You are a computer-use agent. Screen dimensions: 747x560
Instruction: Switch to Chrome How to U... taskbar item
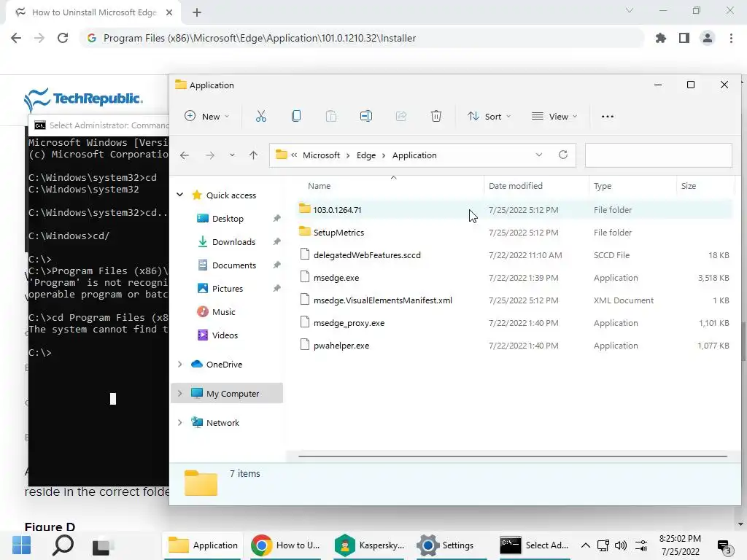click(285, 545)
